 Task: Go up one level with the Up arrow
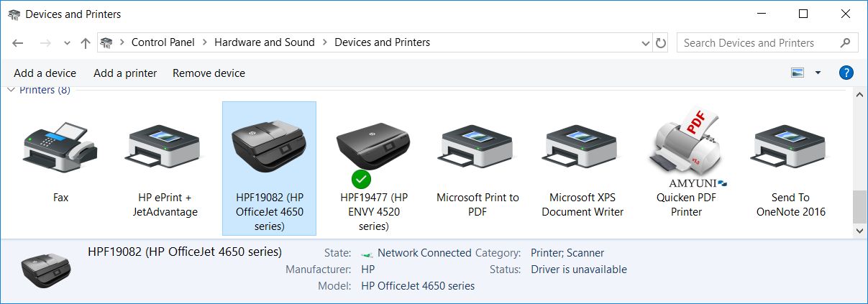pyautogui.click(x=86, y=43)
